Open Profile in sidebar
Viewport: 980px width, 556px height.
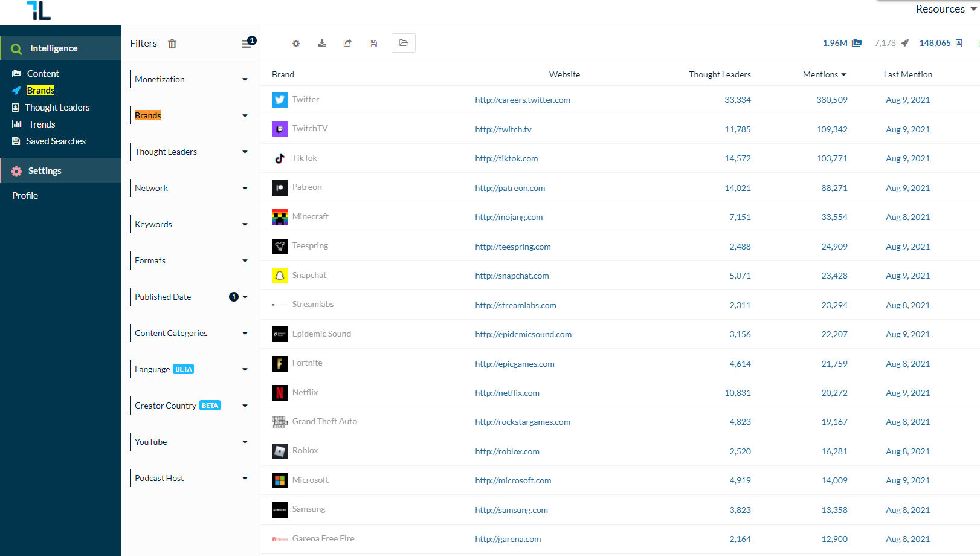coord(25,196)
